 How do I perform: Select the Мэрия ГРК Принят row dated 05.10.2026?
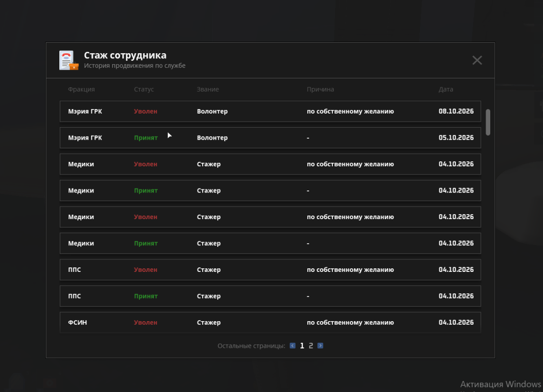coord(270,138)
